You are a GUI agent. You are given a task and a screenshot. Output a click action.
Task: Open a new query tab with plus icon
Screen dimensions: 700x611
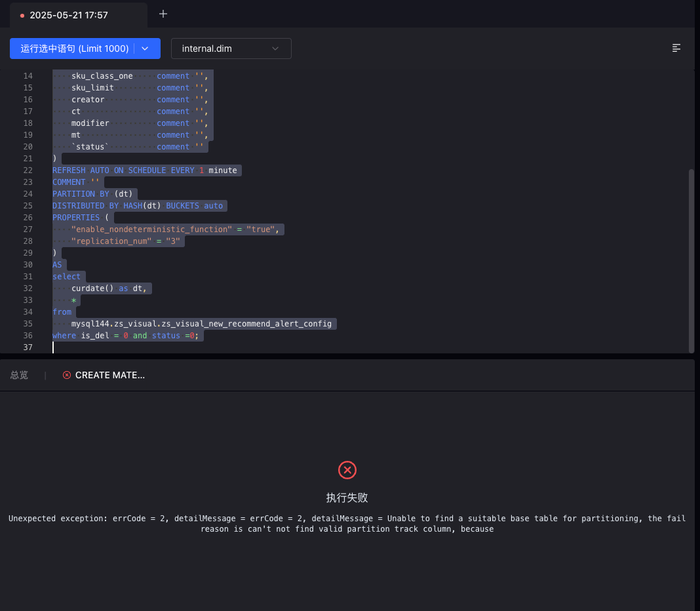[163, 14]
